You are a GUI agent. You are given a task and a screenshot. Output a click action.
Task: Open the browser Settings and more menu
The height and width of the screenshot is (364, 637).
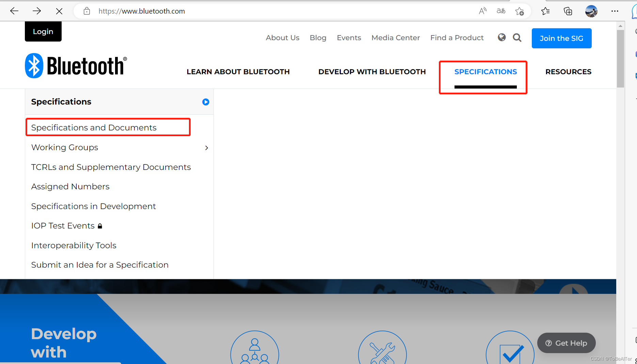click(615, 11)
